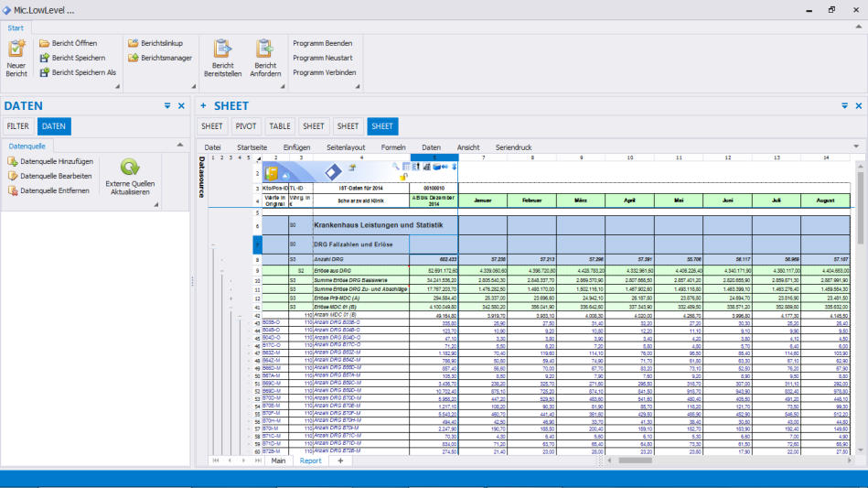This screenshot has width=868, height=488.
Task: Select the PIVOT view button
Action: click(246, 126)
